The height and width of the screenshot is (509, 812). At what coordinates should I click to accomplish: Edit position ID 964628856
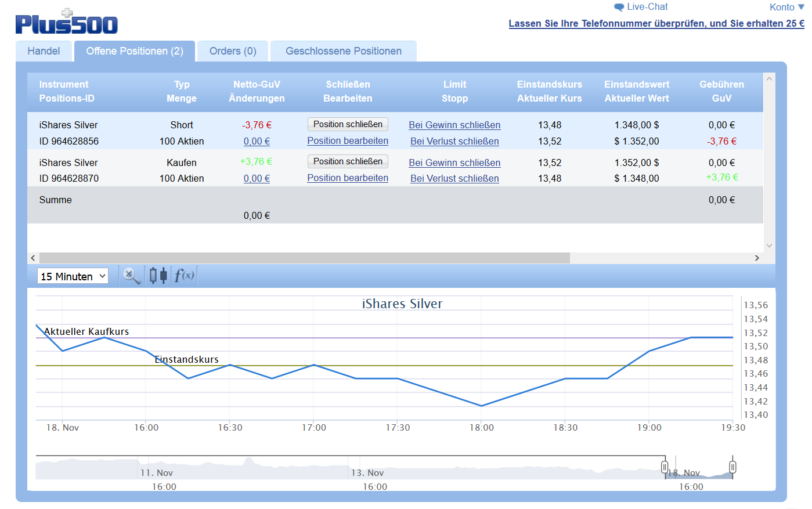point(348,140)
